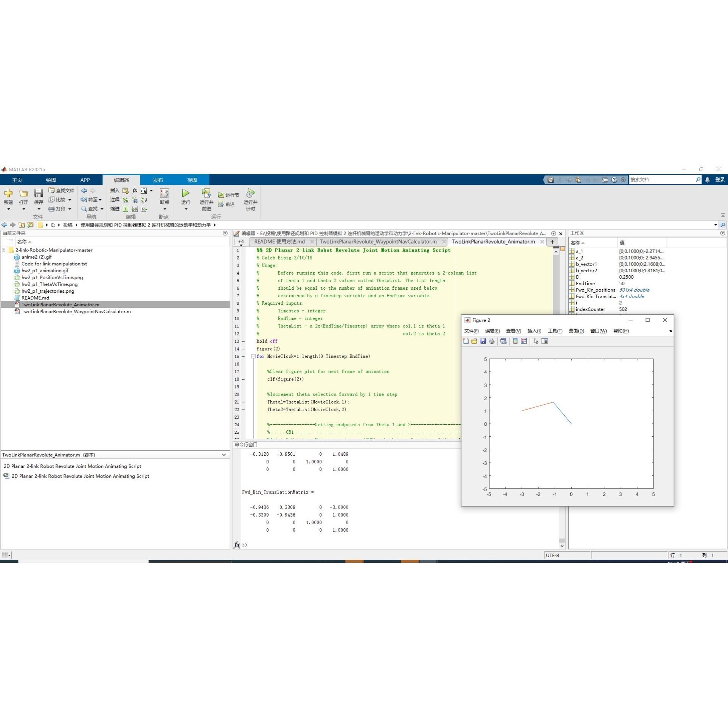Switch to the Publish (发布) ribbon tab
This screenshot has width=728, height=728.
158,180
